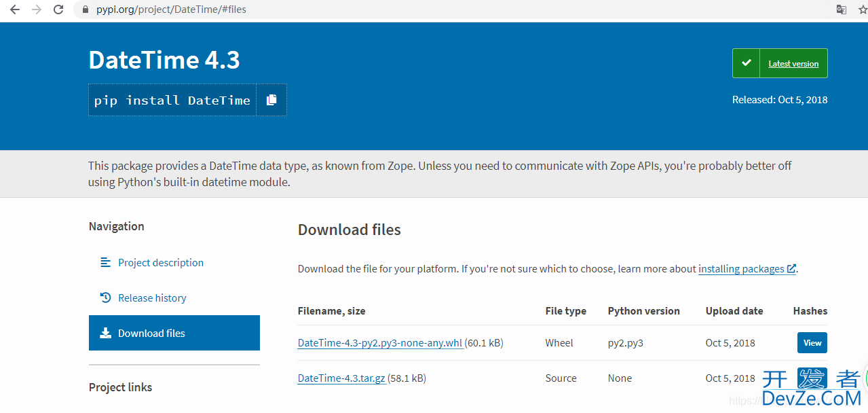Click the tar.gz row's 'Oct 5, 2018' date
This screenshot has width=868, height=413.
click(x=730, y=378)
